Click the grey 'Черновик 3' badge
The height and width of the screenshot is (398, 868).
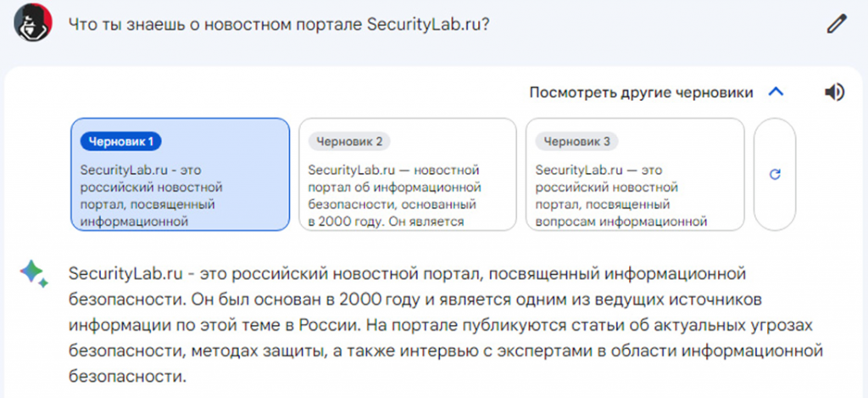click(x=576, y=141)
